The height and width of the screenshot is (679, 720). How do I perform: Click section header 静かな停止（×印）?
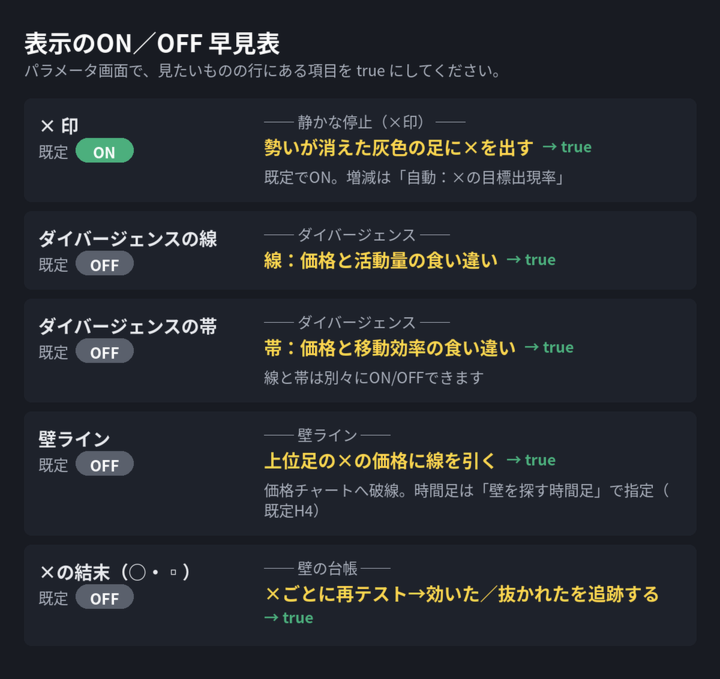point(365,122)
